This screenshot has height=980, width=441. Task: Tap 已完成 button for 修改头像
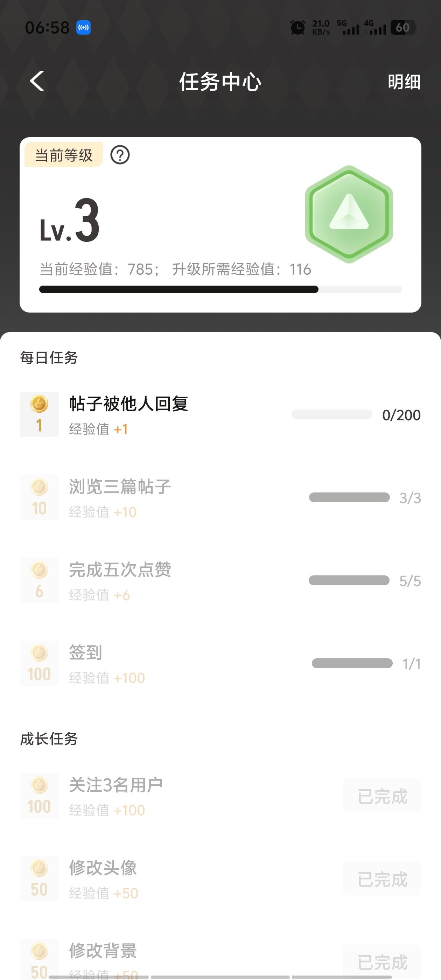tap(382, 879)
